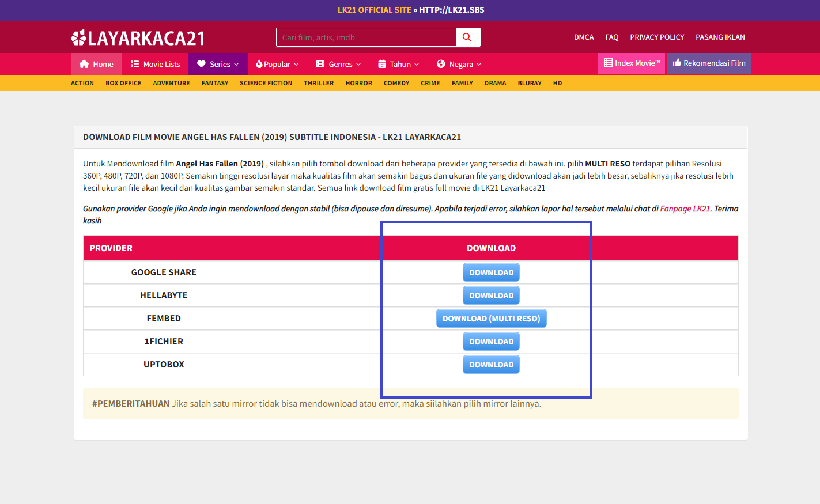Open the ACTION category
The image size is (820, 504).
(x=82, y=83)
